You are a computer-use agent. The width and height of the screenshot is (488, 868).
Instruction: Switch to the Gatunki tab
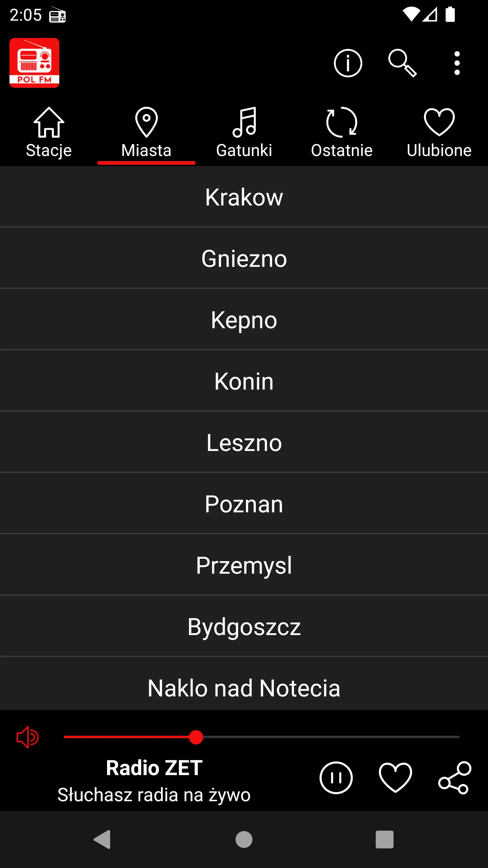pyautogui.click(x=244, y=133)
